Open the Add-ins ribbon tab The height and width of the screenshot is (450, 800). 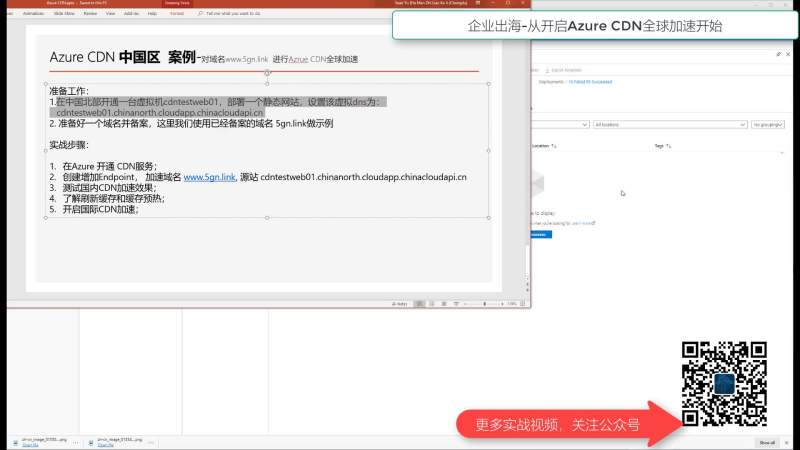click(131, 13)
